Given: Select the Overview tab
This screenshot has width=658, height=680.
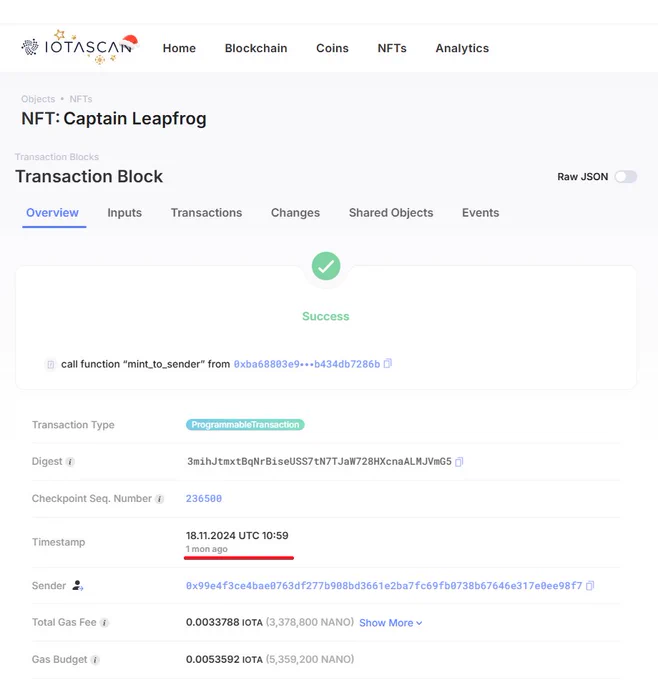Looking at the screenshot, I should pos(52,213).
